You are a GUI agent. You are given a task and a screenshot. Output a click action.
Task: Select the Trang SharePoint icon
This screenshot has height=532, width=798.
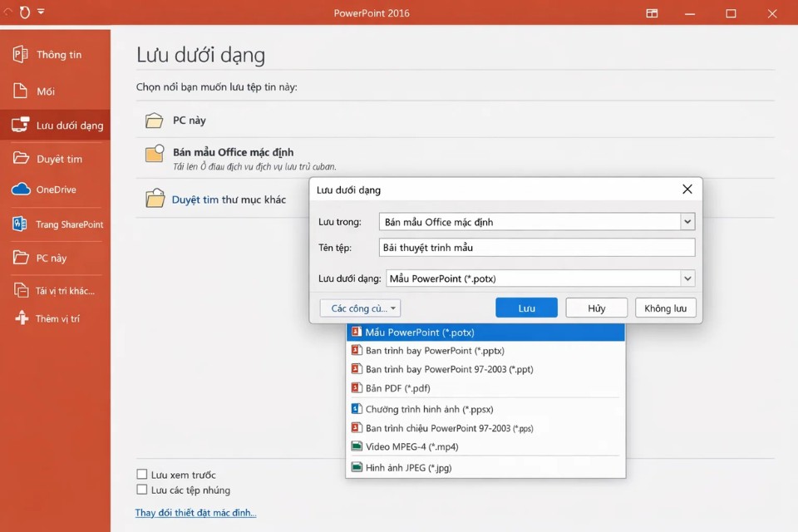pos(21,224)
